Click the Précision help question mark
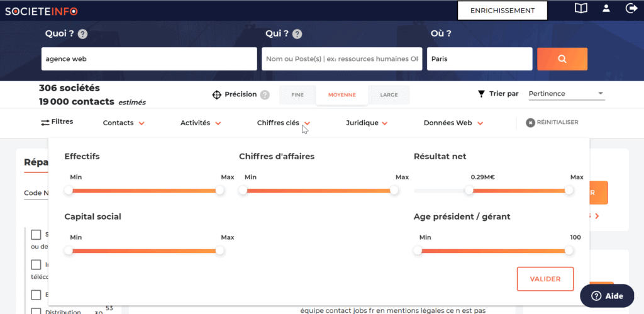Image resolution: width=644 pixels, height=314 pixels. point(265,95)
